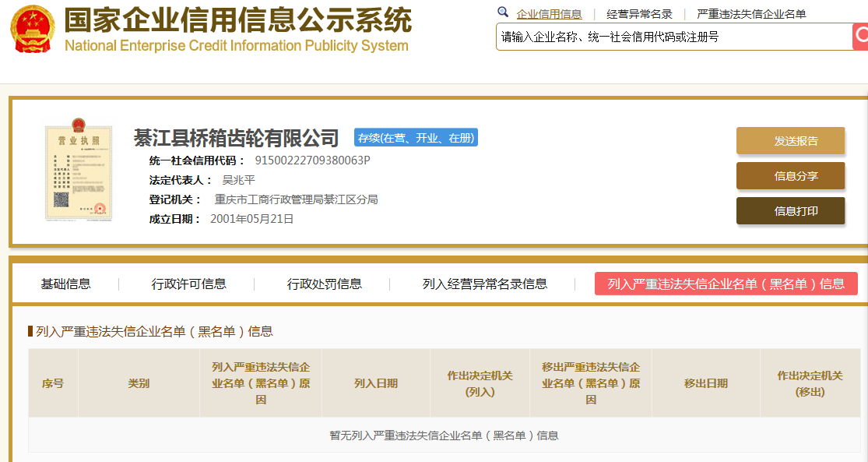The height and width of the screenshot is (462, 868).
Task: Click the 法定代表人 field label
Action: point(181,180)
